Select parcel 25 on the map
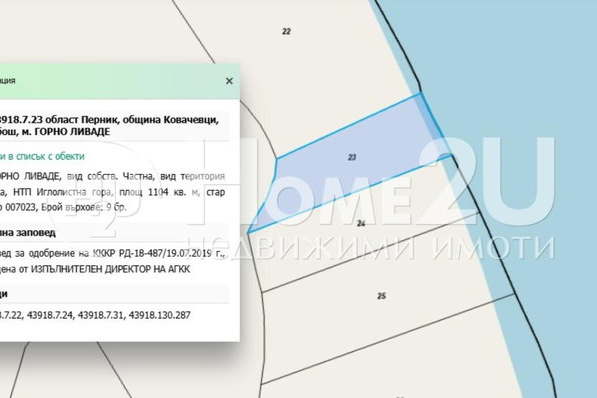The height and width of the screenshot is (398, 597). [x=382, y=296]
